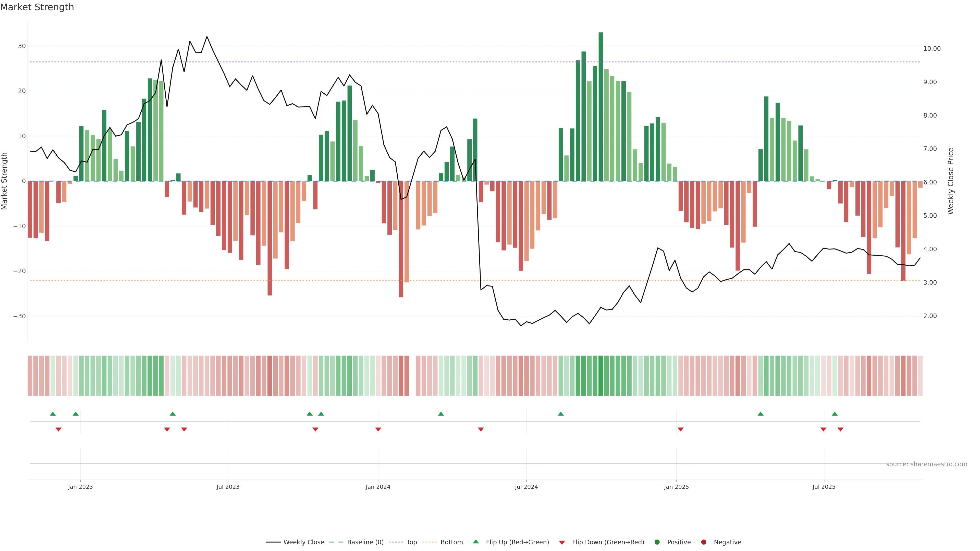This screenshot has height=551, width=980.
Task: Click the Jul 2023 x-axis label
Action: [228, 487]
